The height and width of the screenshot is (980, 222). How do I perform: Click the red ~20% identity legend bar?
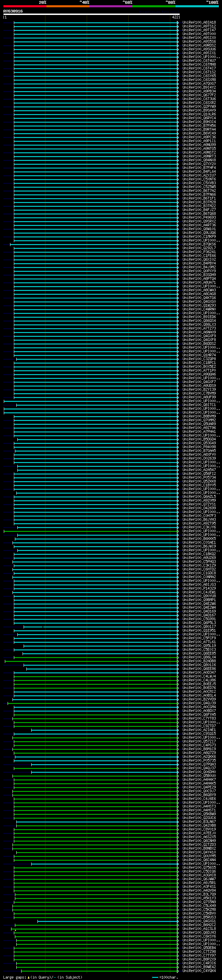pyautogui.click(x=25, y=6)
